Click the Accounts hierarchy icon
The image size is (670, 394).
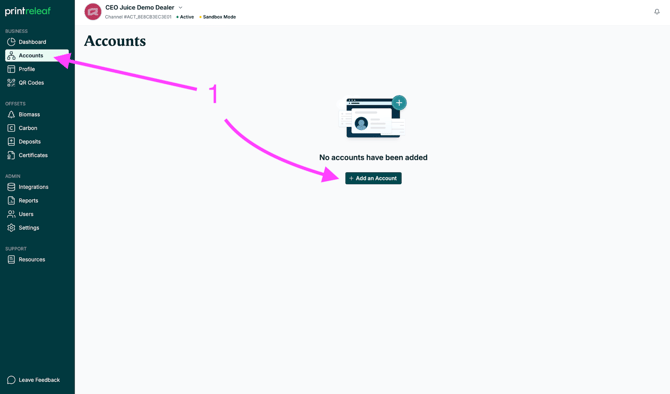[x=11, y=56]
